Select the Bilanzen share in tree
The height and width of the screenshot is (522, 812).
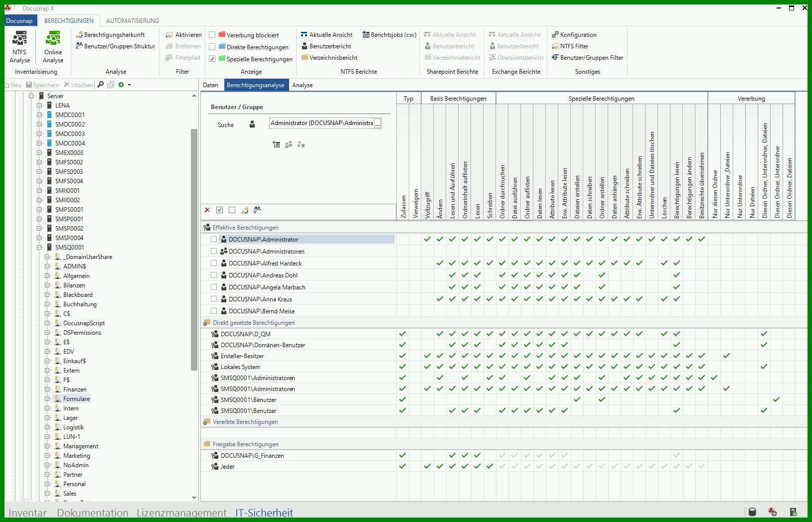coord(74,285)
